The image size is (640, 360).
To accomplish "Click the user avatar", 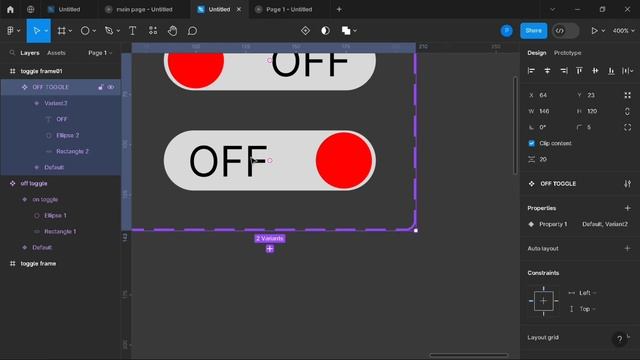I will coord(507,31).
